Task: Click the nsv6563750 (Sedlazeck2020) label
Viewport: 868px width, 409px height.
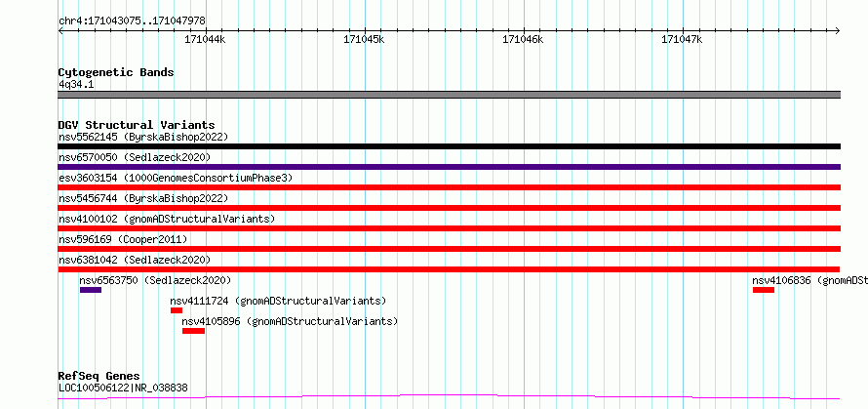Action: pyautogui.click(x=155, y=280)
